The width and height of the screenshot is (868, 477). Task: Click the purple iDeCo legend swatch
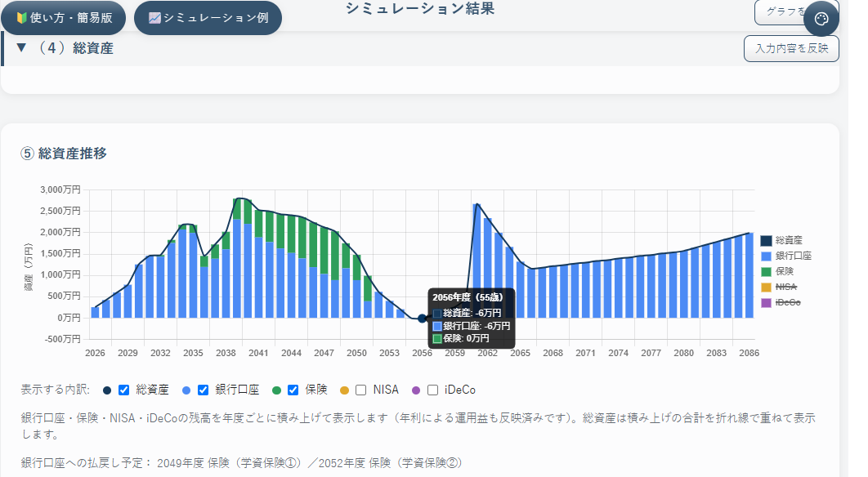point(766,303)
